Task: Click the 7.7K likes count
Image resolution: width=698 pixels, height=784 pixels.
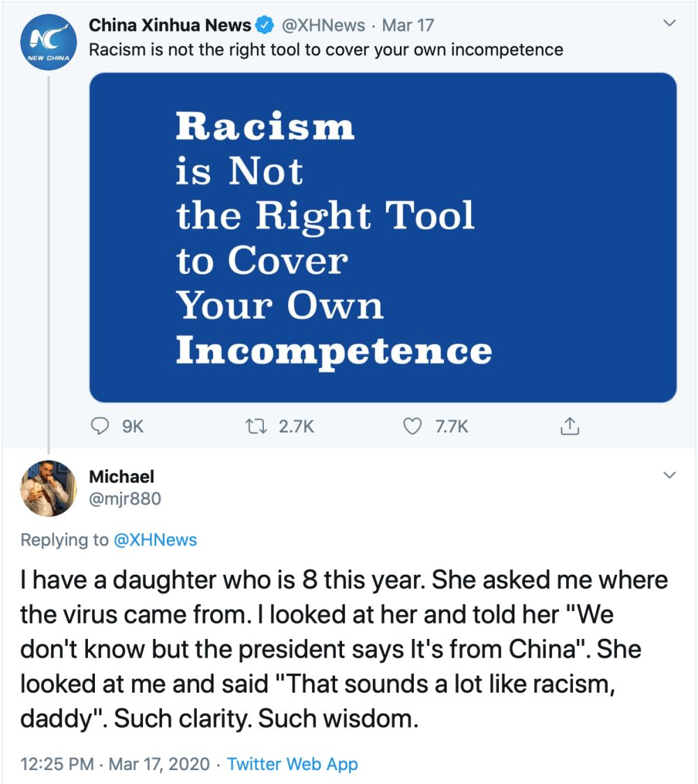Action: (x=452, y=425)
